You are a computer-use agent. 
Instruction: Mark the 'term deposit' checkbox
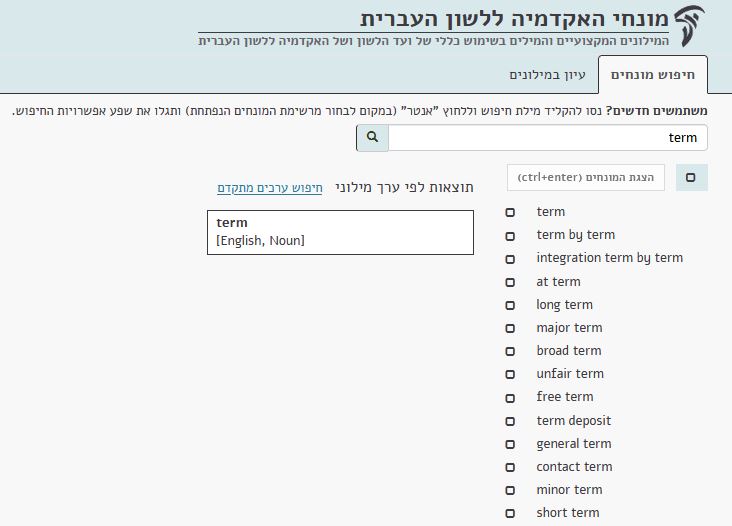point(510,422)
